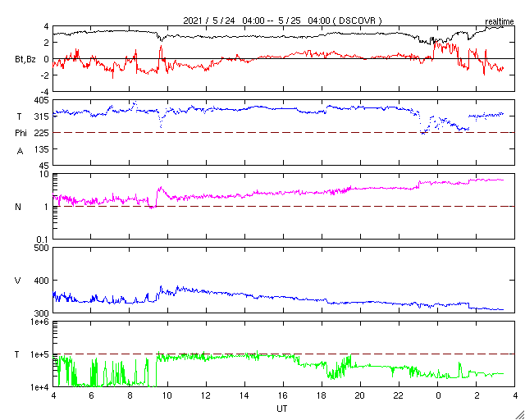This screenshot has width=525, height=420.
Task: Click the "realtime" label at top right
Action: coord(499,20)
